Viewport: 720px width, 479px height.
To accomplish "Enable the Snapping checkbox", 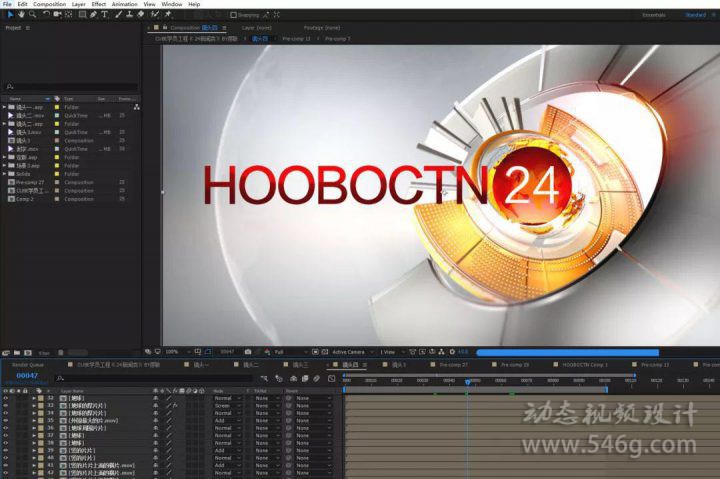I will (x=234, y=15).
